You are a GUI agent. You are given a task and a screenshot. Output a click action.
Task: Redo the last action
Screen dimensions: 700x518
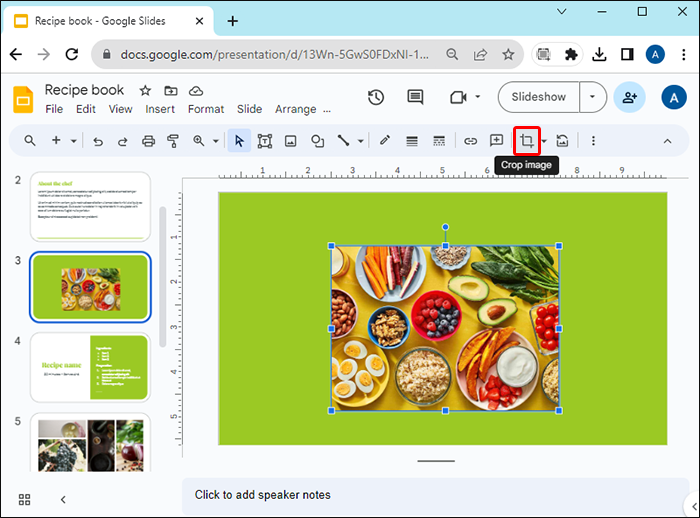(122, 142)
